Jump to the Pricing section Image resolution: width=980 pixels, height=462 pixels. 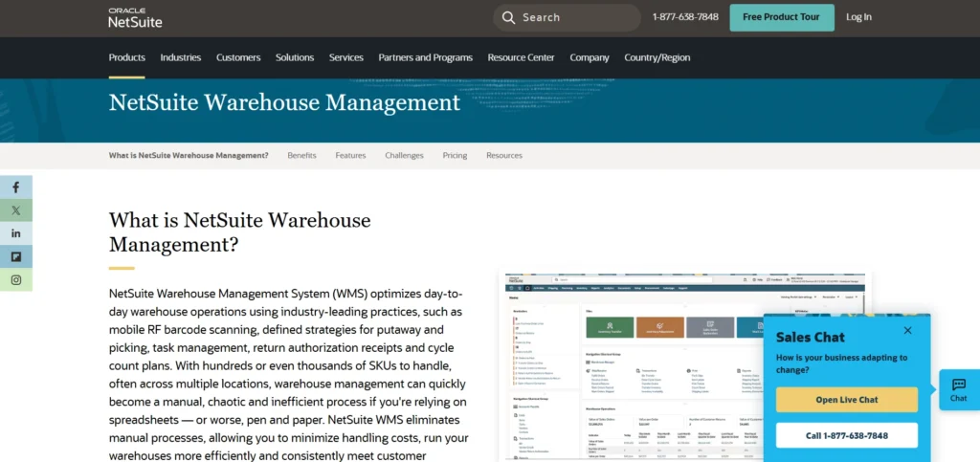(x=455, y=156)
